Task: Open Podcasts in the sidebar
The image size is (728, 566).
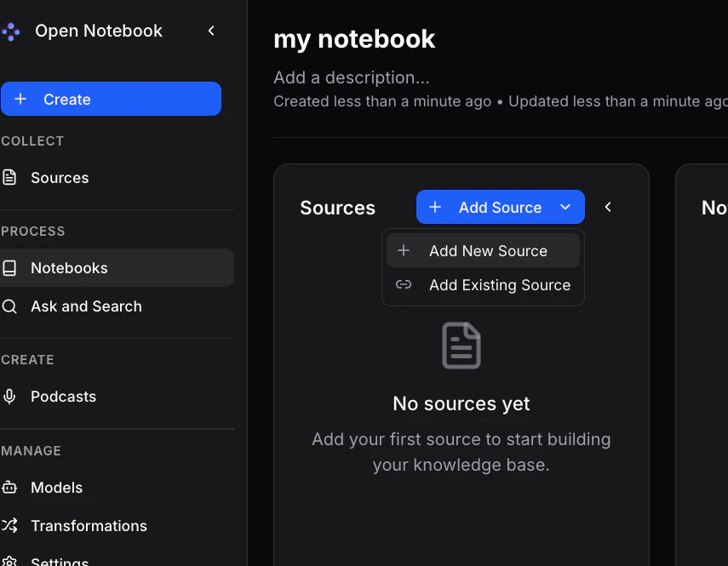Action: click(117, 397)
